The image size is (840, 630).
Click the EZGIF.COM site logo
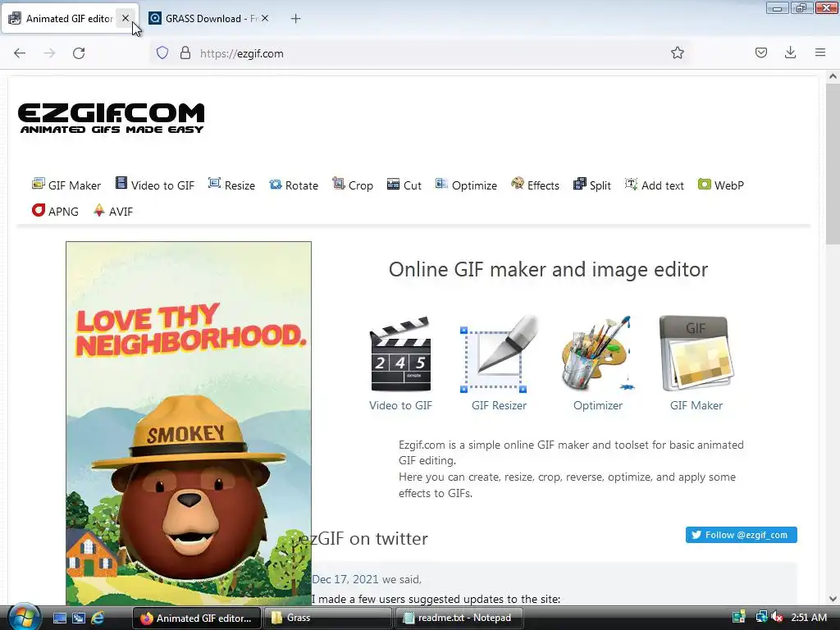click(x=111, y=118)
